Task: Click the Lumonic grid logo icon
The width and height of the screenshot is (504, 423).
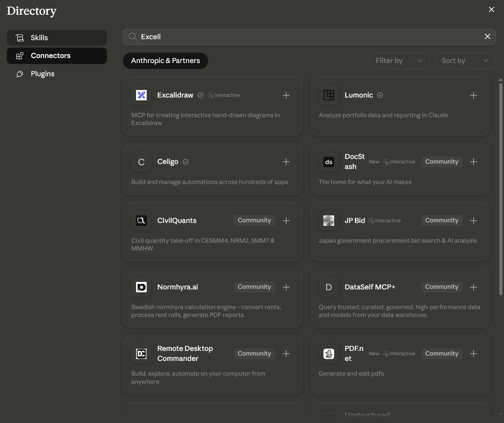Action: 329,95
